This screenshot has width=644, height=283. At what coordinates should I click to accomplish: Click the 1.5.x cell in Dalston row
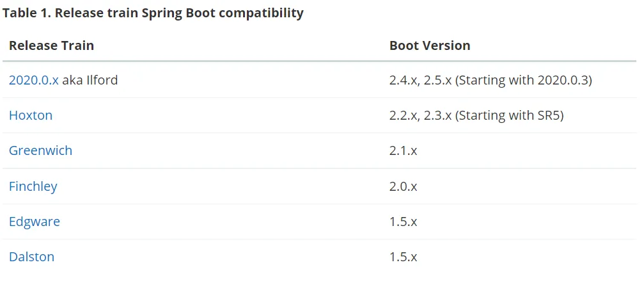coord(403,257)
